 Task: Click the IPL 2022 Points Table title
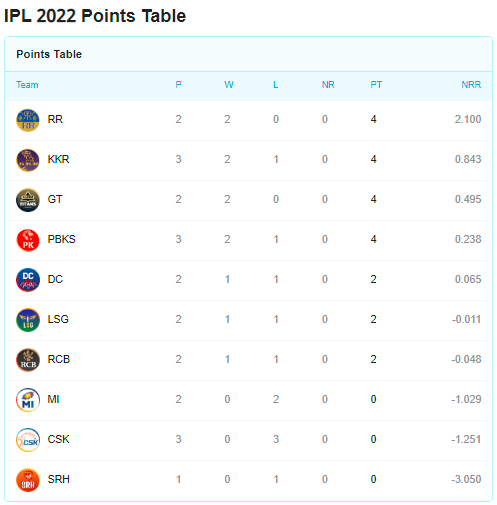point(95,16)
